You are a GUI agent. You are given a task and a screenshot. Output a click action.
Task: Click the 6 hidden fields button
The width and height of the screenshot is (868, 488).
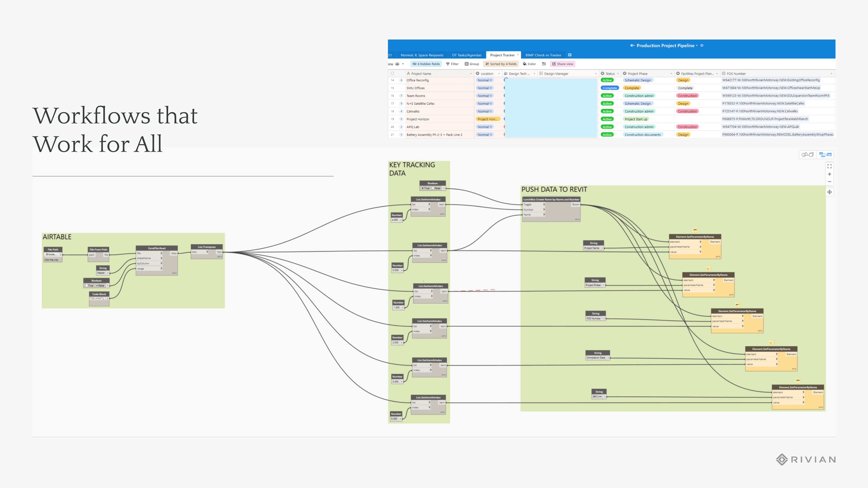[x=426, y=64]
